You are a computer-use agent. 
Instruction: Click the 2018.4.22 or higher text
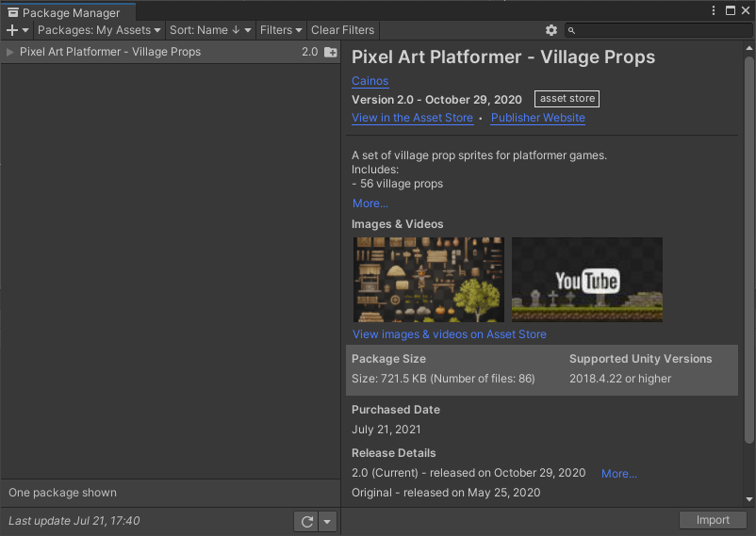pyautogui.click(x=620, y=379)
